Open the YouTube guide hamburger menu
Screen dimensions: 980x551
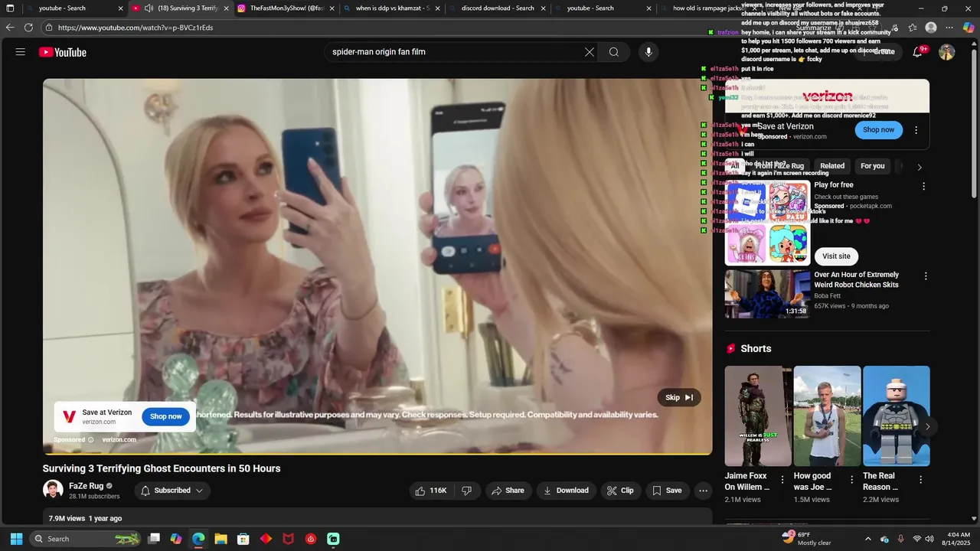(x=21, y=52)
